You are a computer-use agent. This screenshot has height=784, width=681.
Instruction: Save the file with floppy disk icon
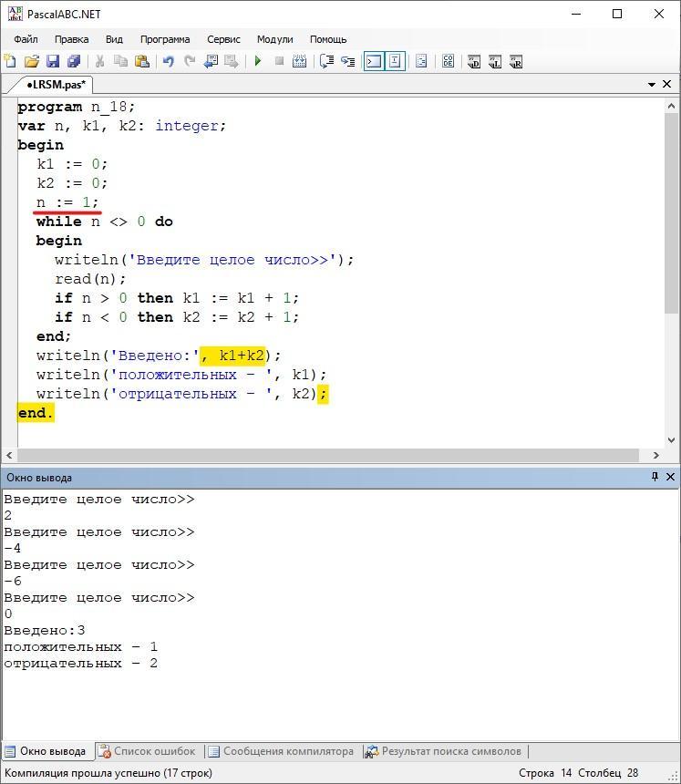click(53, 61)
